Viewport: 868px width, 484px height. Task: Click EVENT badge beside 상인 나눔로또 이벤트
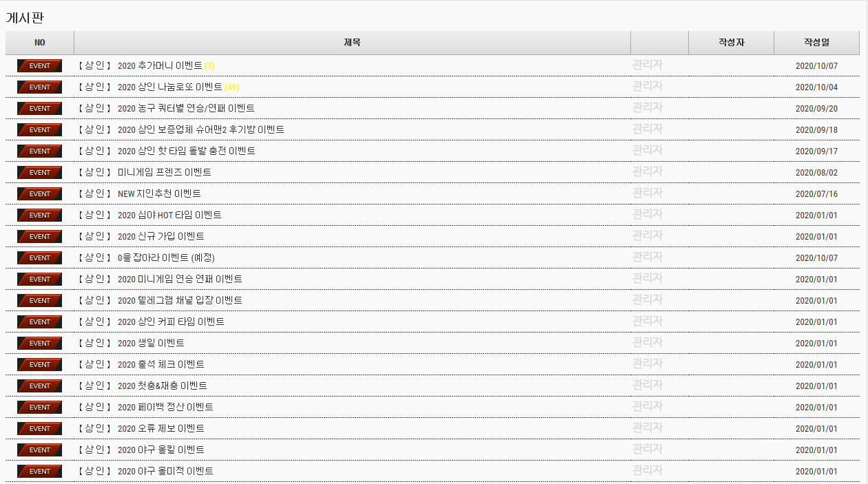pos(39,87)
